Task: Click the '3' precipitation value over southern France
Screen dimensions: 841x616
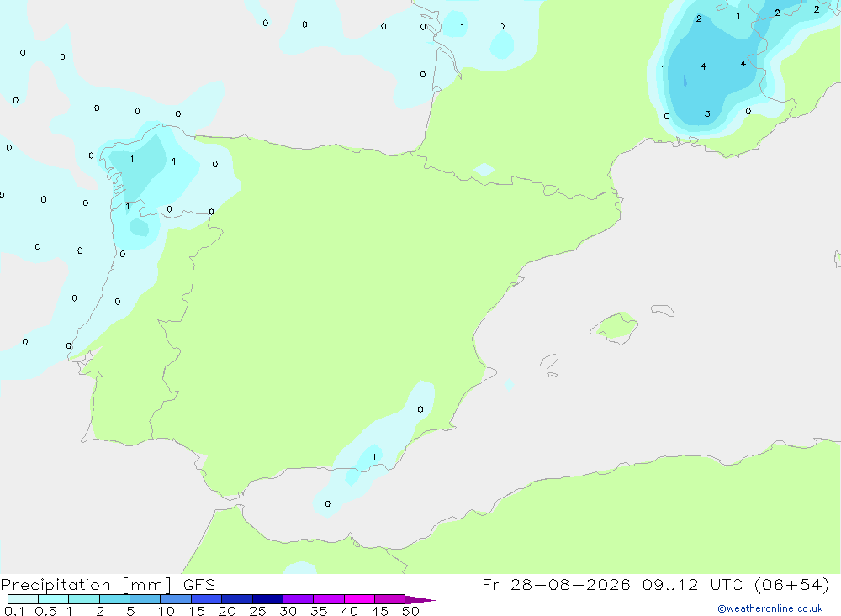Action: point(707,113)
